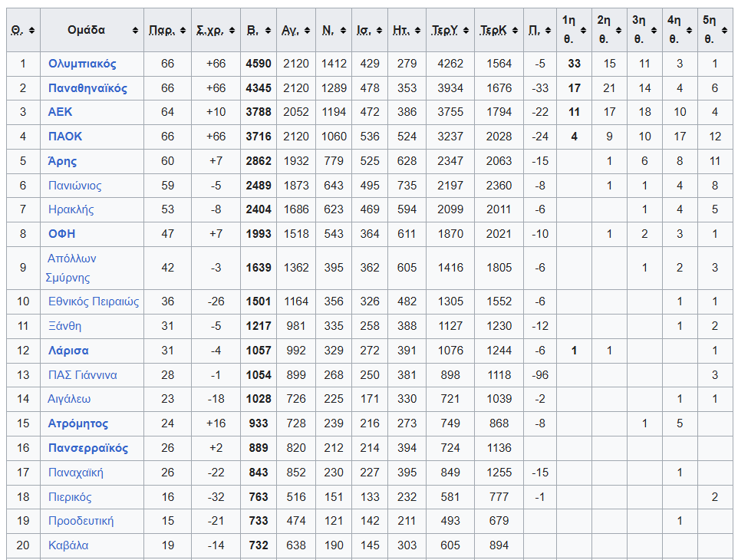Click sort arrows in the Π. header
738x560 pixels.
click(x=548, y=31)
